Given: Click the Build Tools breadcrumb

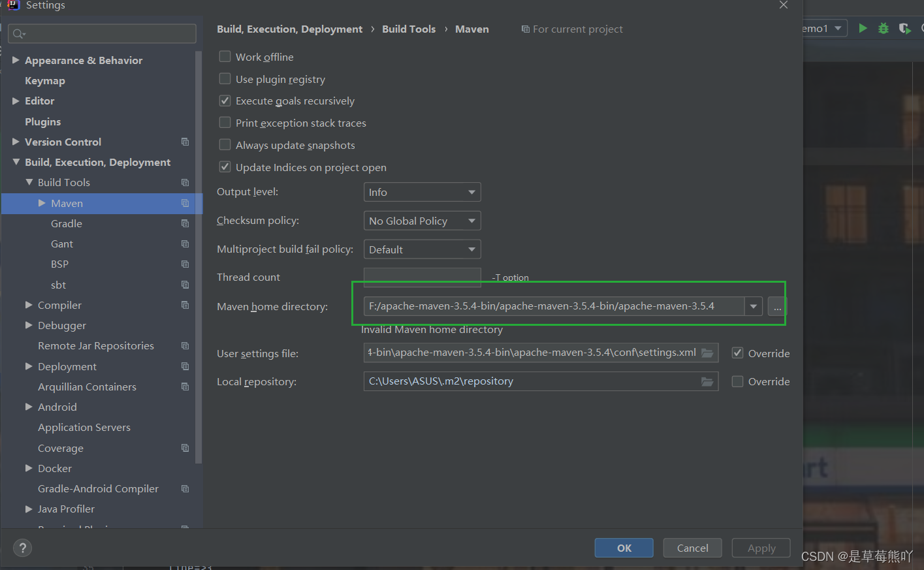Looking at the screenshot, I should pos(409,29).
